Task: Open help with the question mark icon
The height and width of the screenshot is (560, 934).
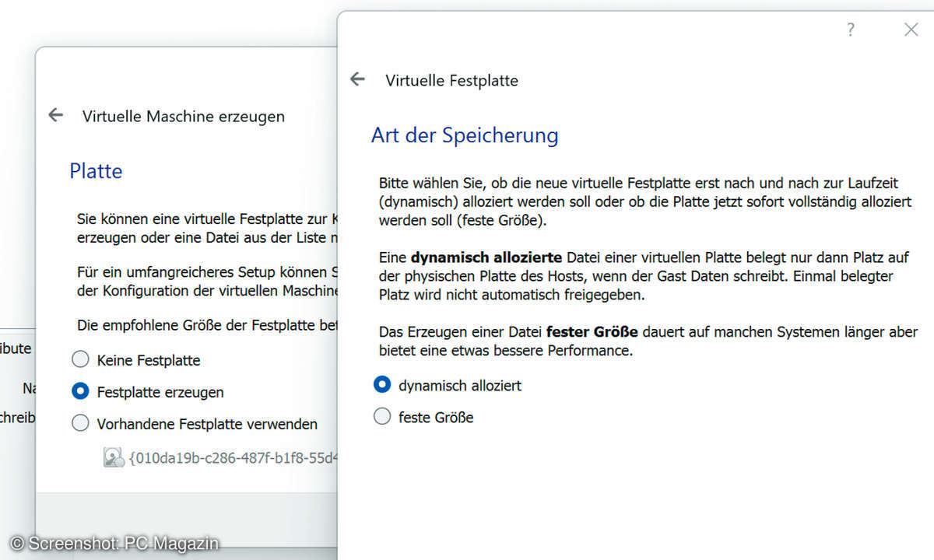Action: [851, 30]
